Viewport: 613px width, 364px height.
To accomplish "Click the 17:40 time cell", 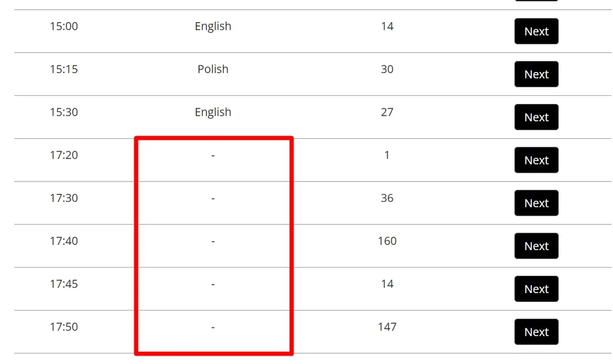I will [x=64, y=241].
